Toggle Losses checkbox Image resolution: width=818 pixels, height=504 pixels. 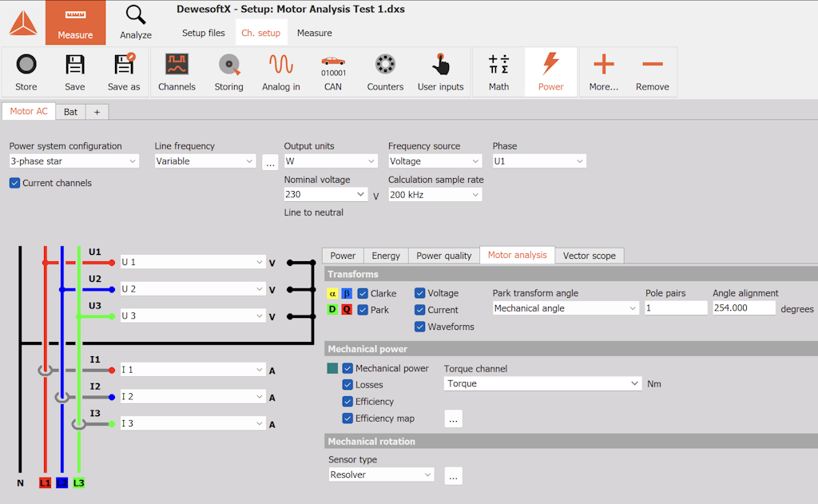347,385
